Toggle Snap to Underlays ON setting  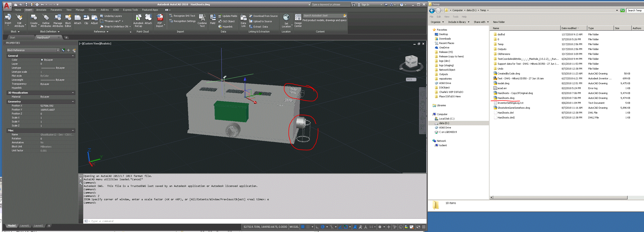[114, 26]
